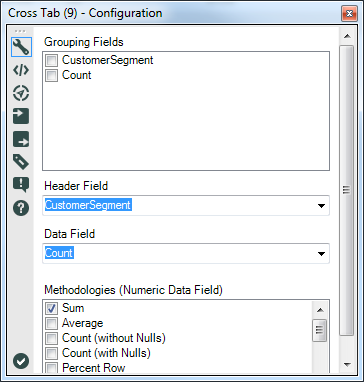Viewport: 364px width, 382px height.
Task: Check CustomerSegment in Grouping Fields
Action: [x=51, y=61]
